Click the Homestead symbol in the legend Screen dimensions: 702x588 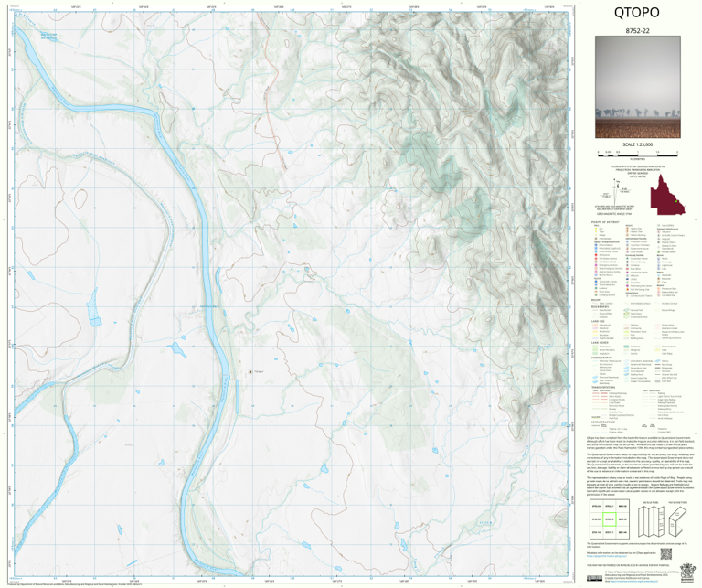(596, 239)
